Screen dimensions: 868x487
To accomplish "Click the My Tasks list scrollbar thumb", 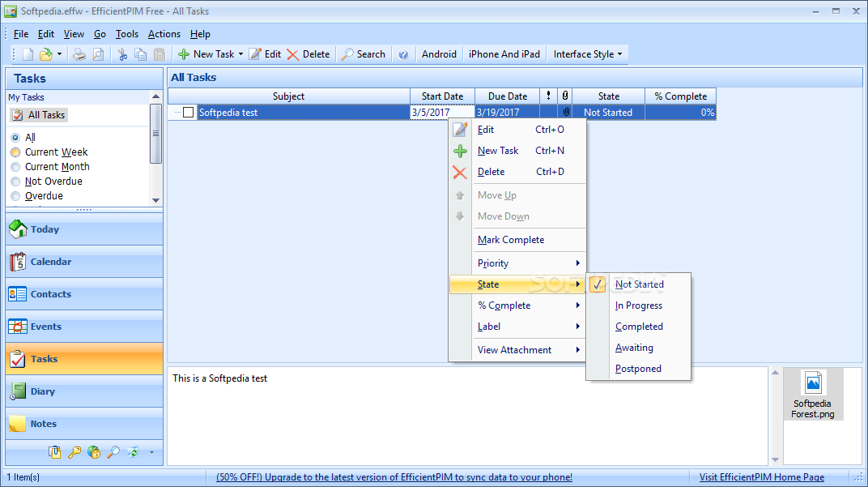I will coord(155,134).
